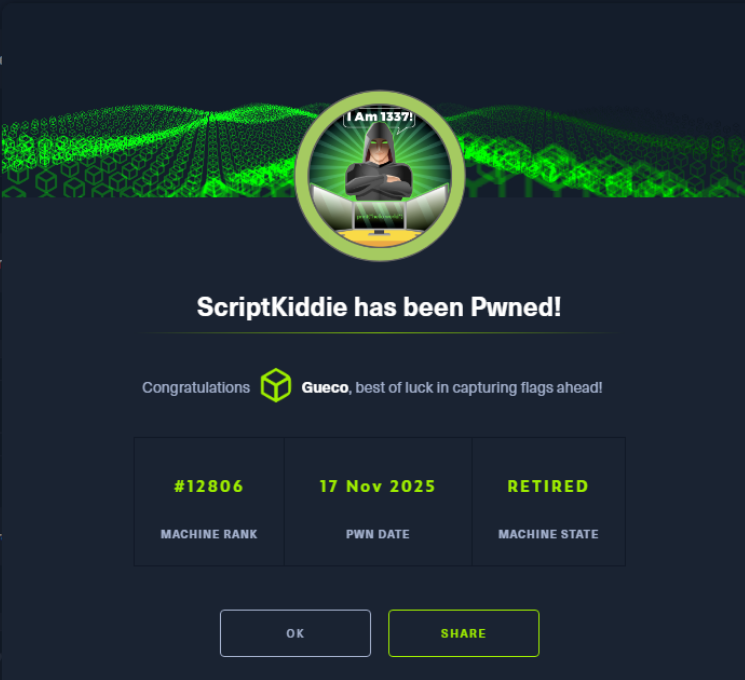Open the Gueco user profile name
745x680 pixels.
[x=325, y=388]
